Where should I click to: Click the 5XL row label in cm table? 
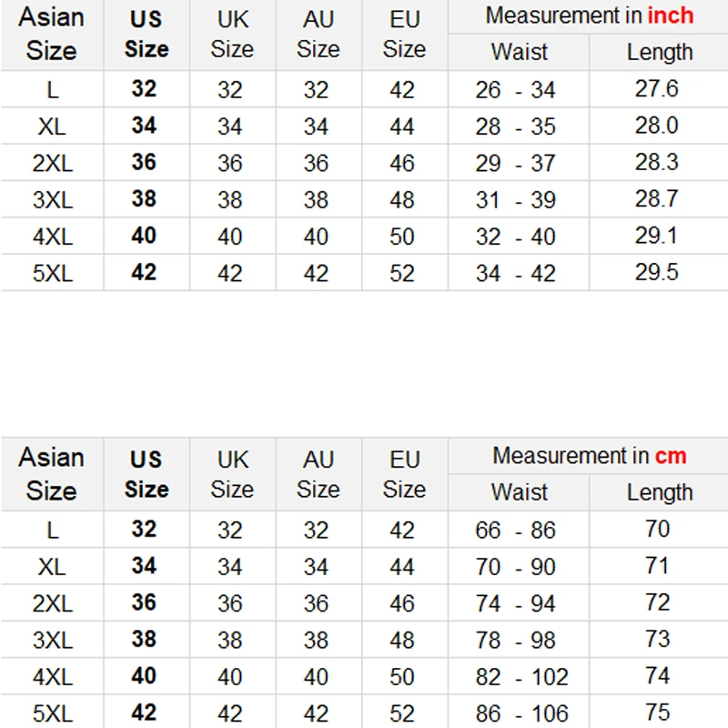pyautogui.click(x=52, y=713)
